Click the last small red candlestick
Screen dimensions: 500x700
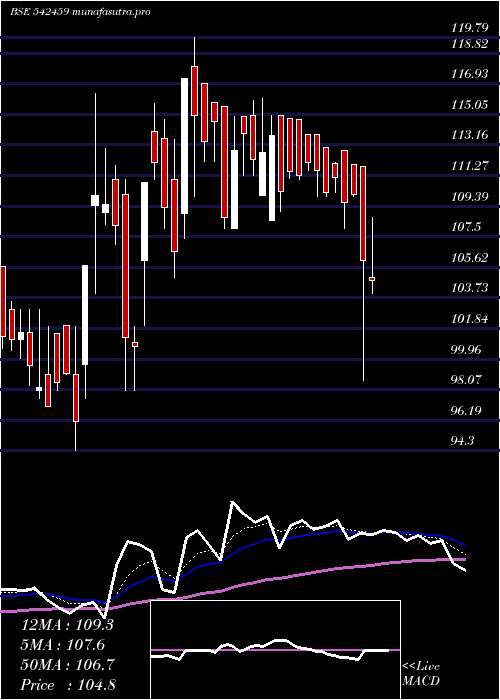[x=372, y=279]
